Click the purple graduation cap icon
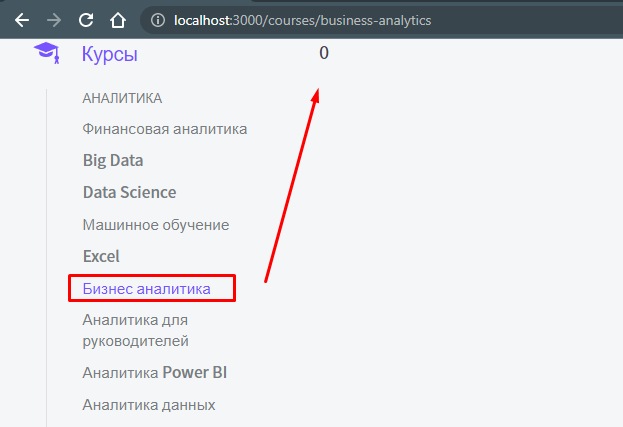 tap(47, 52)
